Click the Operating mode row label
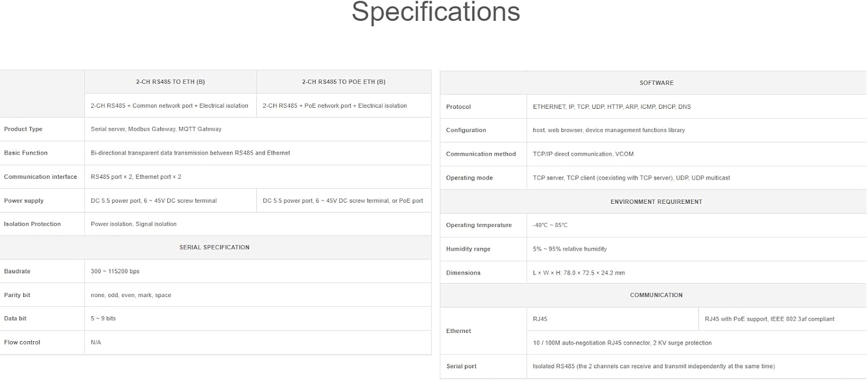 coord(469,178)
